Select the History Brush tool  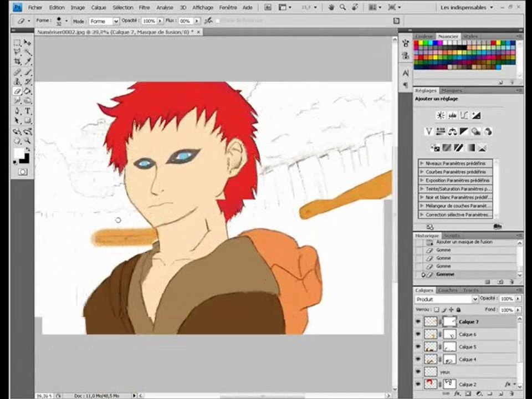coord(28,82)
